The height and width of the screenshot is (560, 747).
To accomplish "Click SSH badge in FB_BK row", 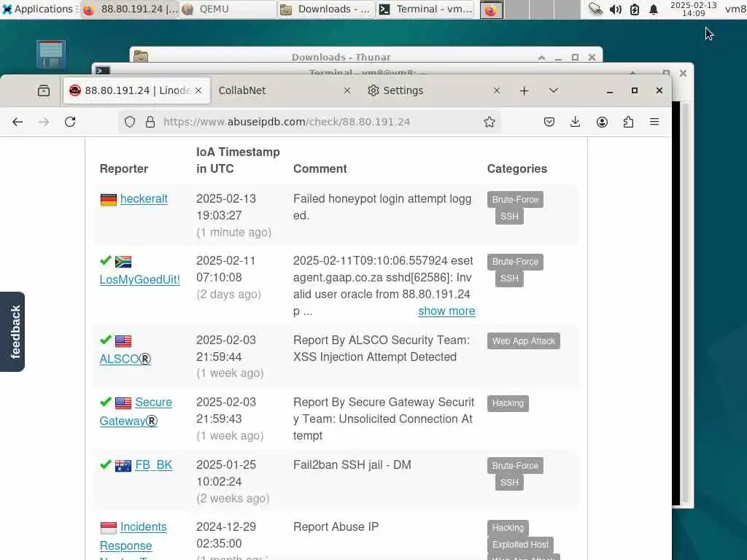I will 509,483.
